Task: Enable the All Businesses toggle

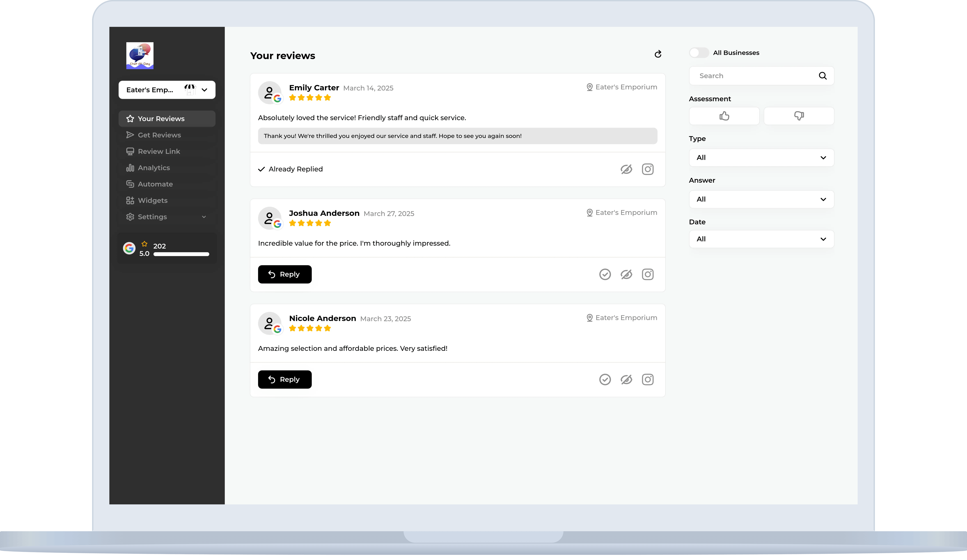Action: coord(699,53)
